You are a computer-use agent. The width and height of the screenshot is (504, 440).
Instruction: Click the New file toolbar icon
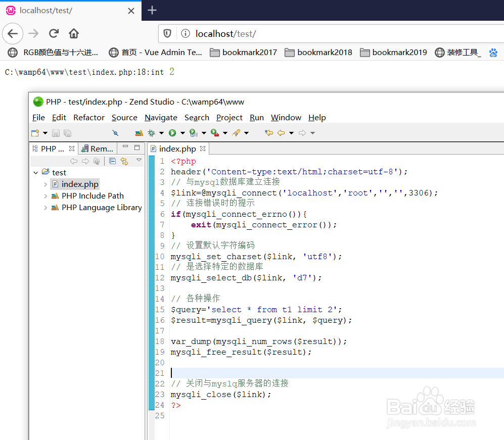(x=35, y=133)
